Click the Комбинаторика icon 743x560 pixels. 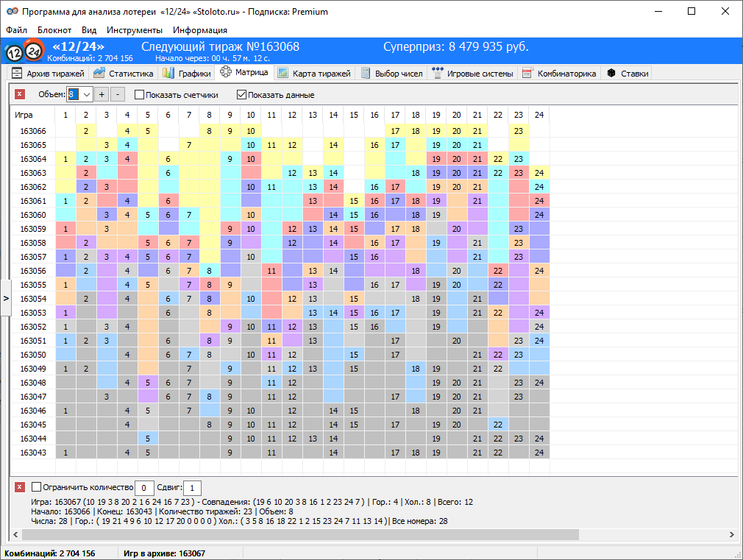pos(527,74)
